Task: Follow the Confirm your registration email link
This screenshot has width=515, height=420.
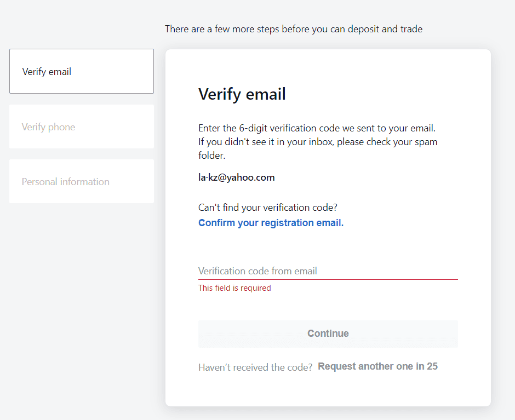Action: coord(271,223)
